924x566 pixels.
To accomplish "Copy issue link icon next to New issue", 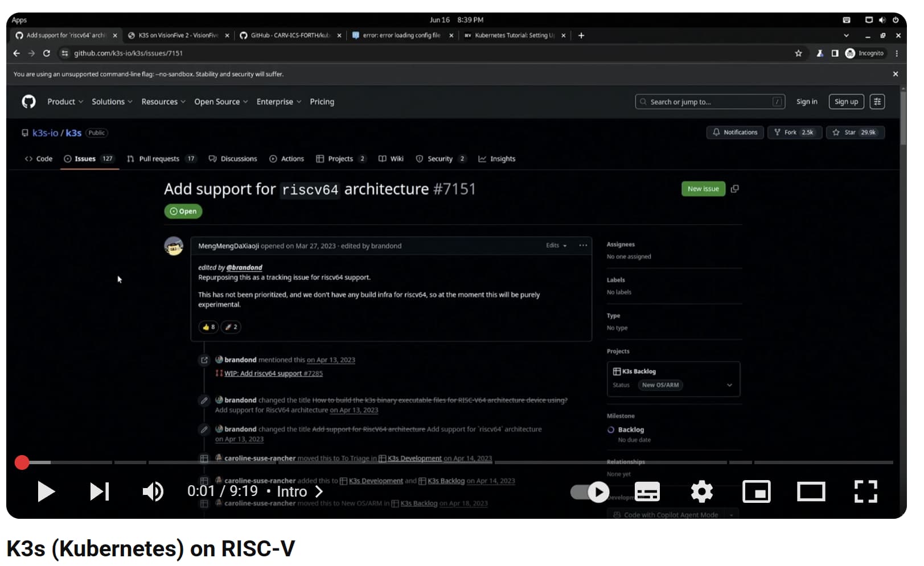I will click(x=735, y=189).
